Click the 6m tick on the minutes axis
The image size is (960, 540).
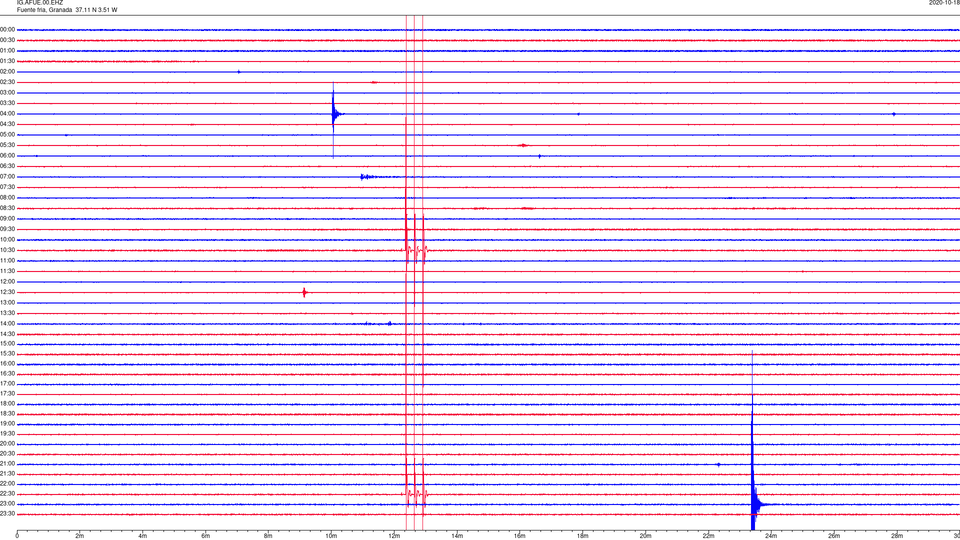coord(206,536)
